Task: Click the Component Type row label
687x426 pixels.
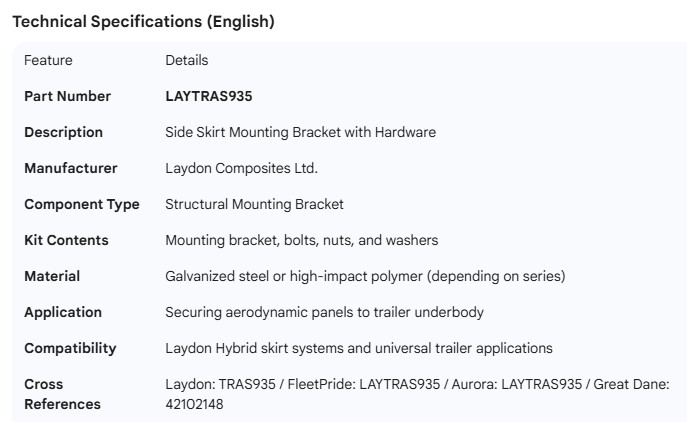Action: (81, 204)
